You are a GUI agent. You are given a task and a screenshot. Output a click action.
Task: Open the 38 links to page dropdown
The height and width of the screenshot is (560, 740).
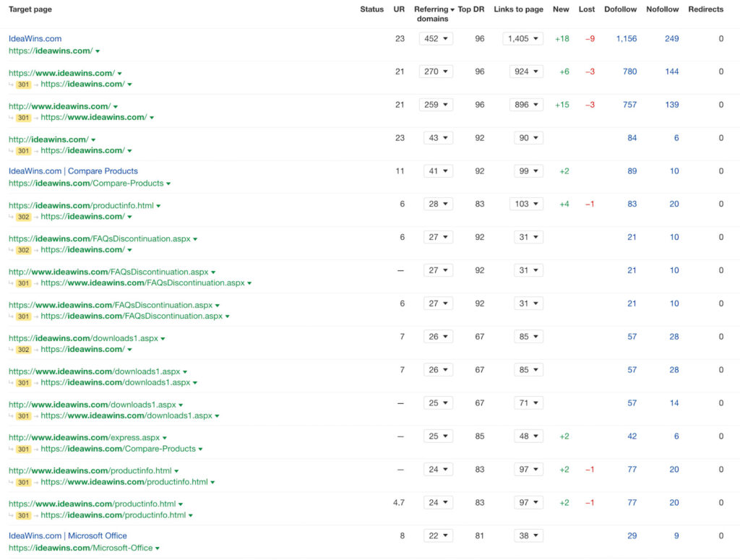coord(528,535)
